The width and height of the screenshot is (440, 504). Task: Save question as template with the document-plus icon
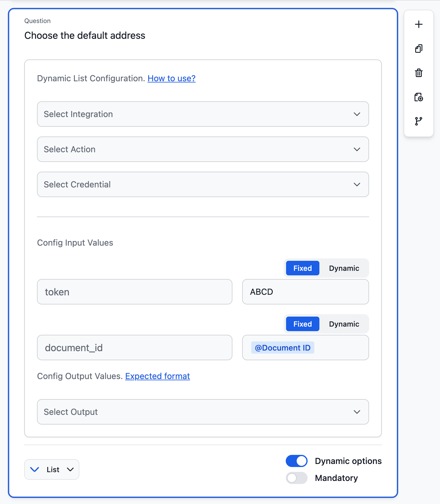click(x=419, y=97)
